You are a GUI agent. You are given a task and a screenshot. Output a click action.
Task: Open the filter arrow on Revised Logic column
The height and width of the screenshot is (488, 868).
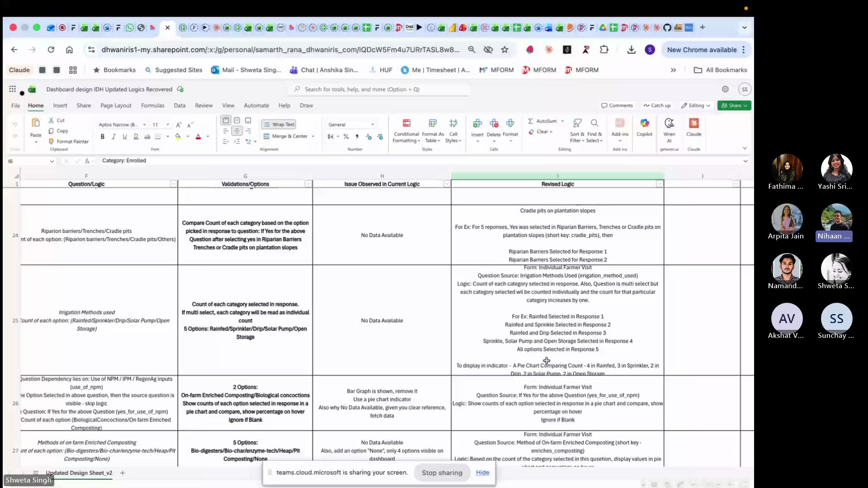659,184
